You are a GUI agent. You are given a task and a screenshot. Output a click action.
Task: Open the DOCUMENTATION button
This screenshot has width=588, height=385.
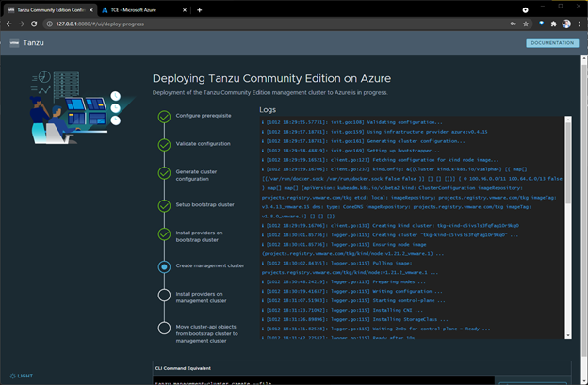point(552,43)
